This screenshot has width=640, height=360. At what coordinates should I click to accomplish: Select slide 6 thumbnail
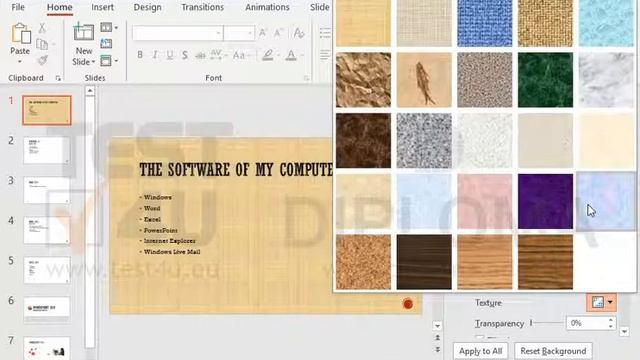click(47, 310)
